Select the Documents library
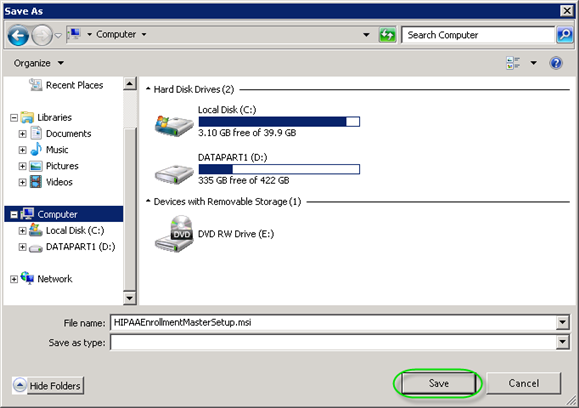The width and height of the screenshot is (579, 408). coord(68,134)
